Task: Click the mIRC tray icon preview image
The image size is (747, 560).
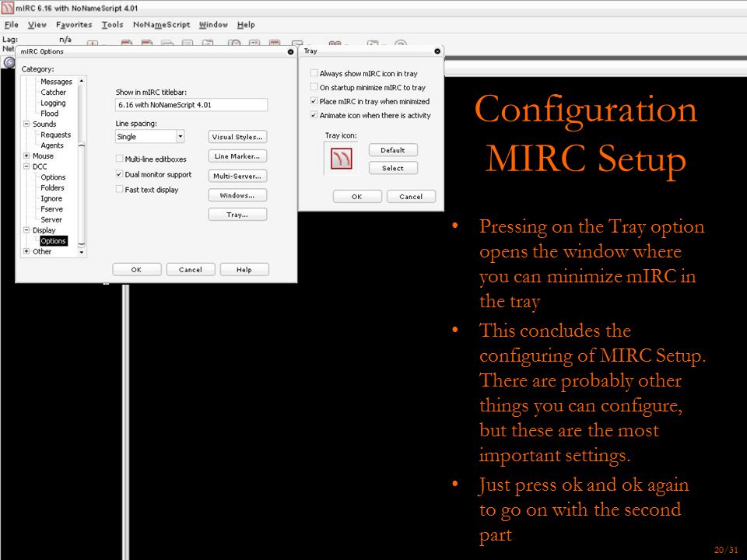Action: pyautogui.click(x=341, y=159)
